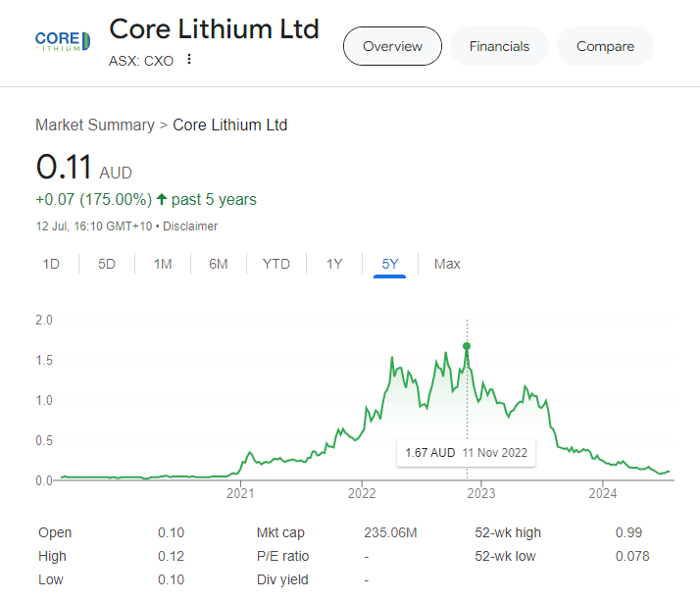This screenshot has height=601, width=700.
Task: Open the Compare tab
Action: pyautogui.click(x=605, y=46)
